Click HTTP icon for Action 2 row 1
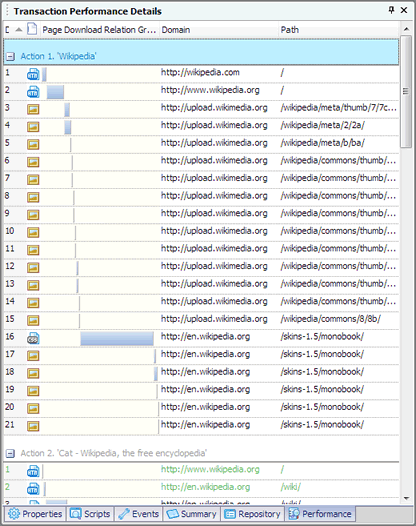 (x=33, y=471)
